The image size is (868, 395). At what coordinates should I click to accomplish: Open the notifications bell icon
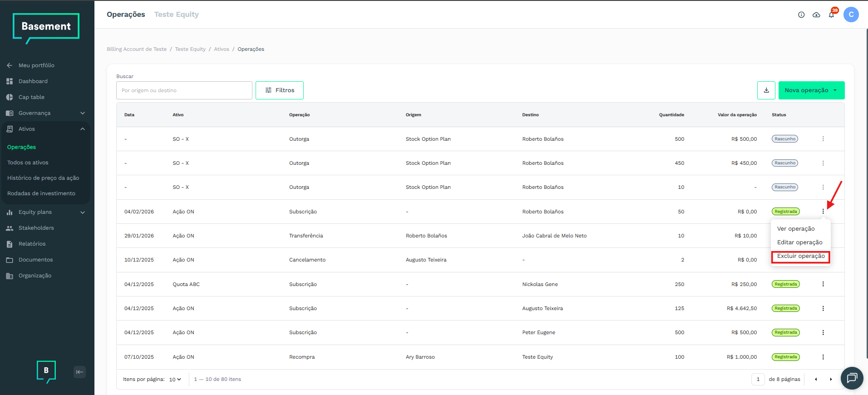point(831,15)
